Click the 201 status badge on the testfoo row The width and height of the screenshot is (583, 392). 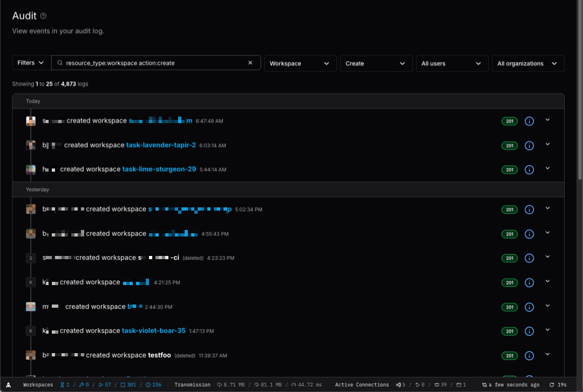tap(509, 354)
